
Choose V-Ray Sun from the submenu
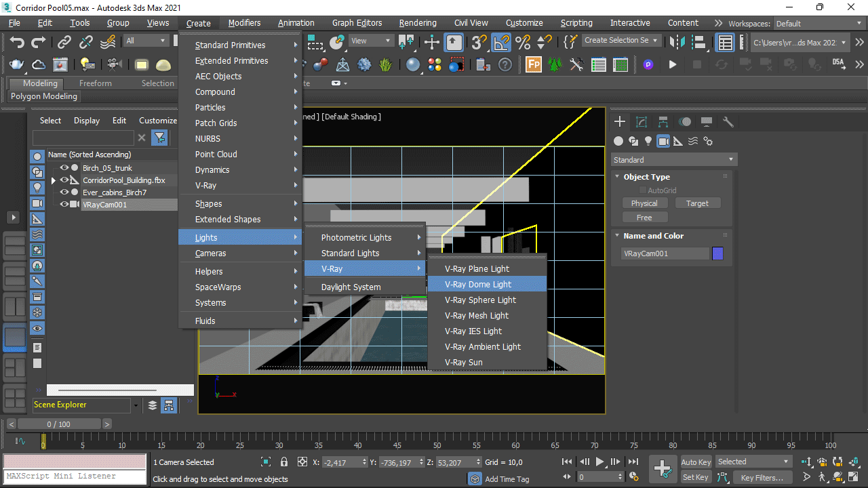coord(487,363)
